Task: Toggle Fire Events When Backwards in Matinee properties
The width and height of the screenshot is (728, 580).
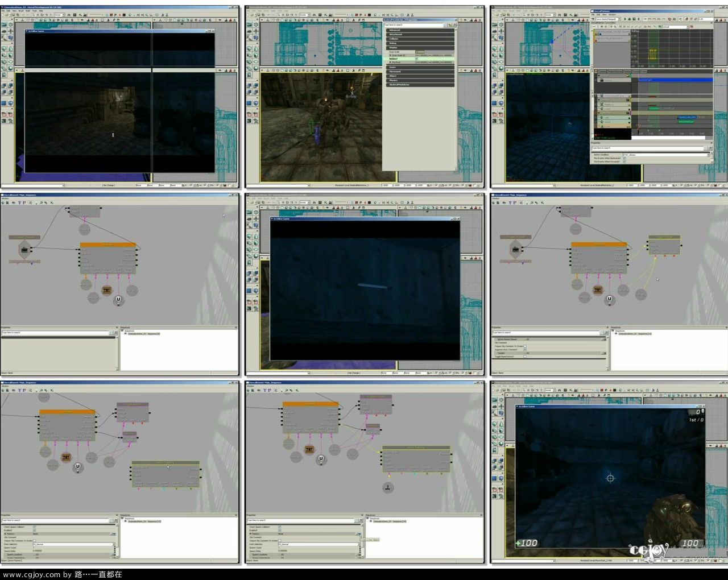Action: pyautogui.click(x=624, y=158)
